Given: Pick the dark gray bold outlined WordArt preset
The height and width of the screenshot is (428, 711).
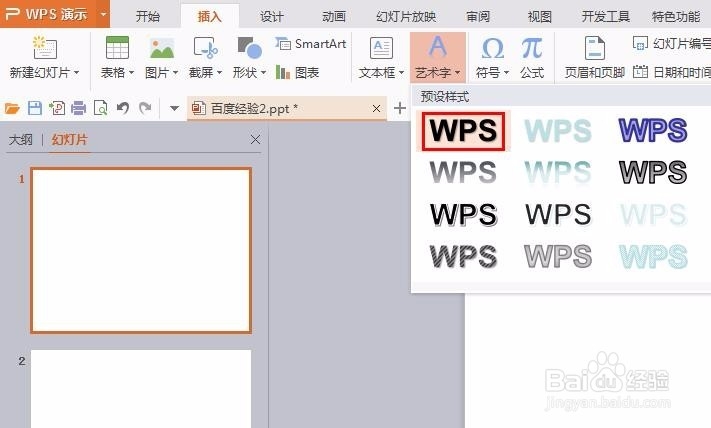Looking at the screenshot, I should [x=653, y=172].
